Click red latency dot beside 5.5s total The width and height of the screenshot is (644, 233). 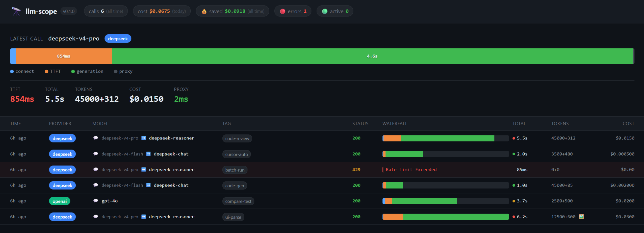[x=514, y=138]
